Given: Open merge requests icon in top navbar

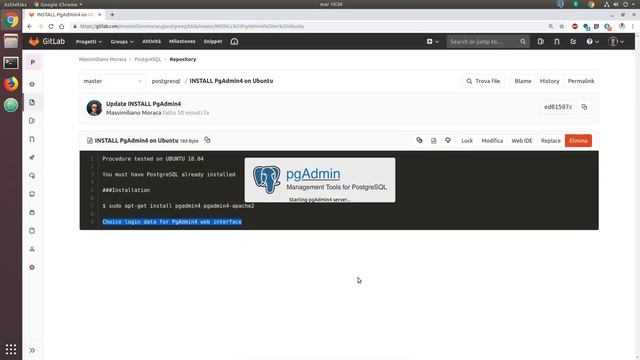Looking at the screenshot, I should 557,41.
